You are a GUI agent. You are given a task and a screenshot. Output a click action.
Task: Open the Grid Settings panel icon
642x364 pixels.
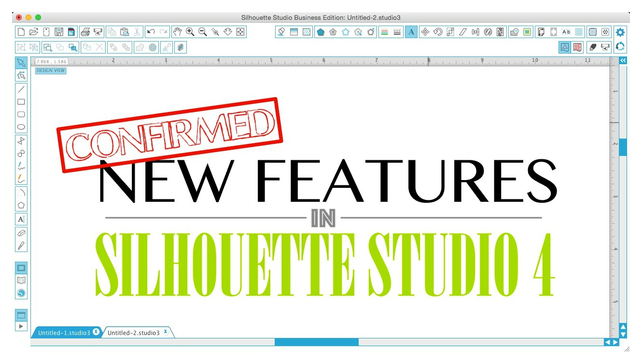[x=579, y=32]
